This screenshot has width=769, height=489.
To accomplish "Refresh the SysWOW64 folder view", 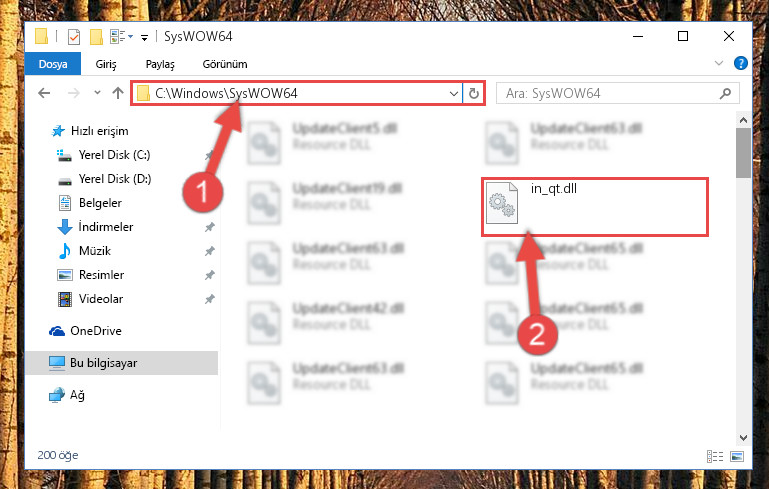I will 473,93.
